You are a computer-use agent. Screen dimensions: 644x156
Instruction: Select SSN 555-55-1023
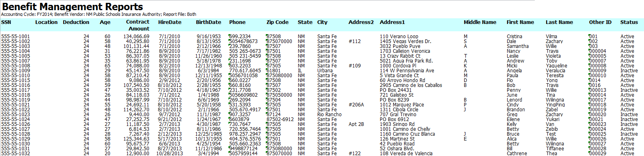(x=15, y=115)
